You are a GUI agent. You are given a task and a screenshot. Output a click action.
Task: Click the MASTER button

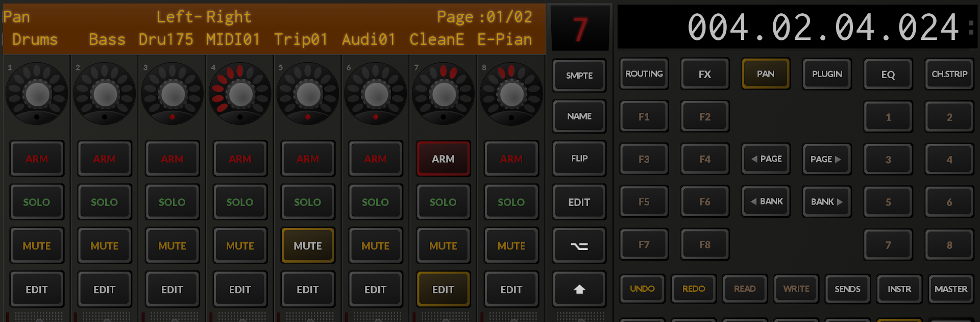click(x=950, y=289)
